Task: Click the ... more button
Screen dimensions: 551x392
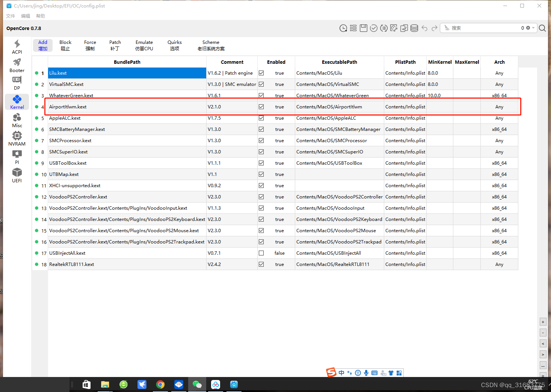Action: coord(543,365)
